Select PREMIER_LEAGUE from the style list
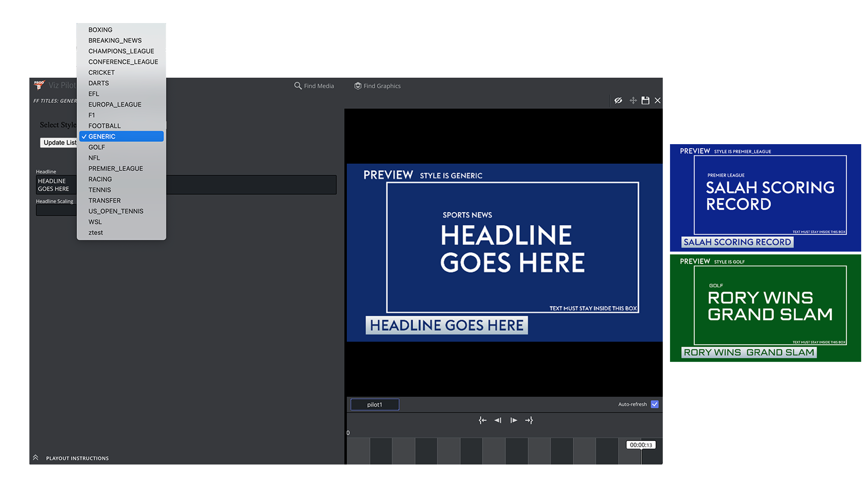Viewport: 868px width, 488px height. [x=116, y=169]
